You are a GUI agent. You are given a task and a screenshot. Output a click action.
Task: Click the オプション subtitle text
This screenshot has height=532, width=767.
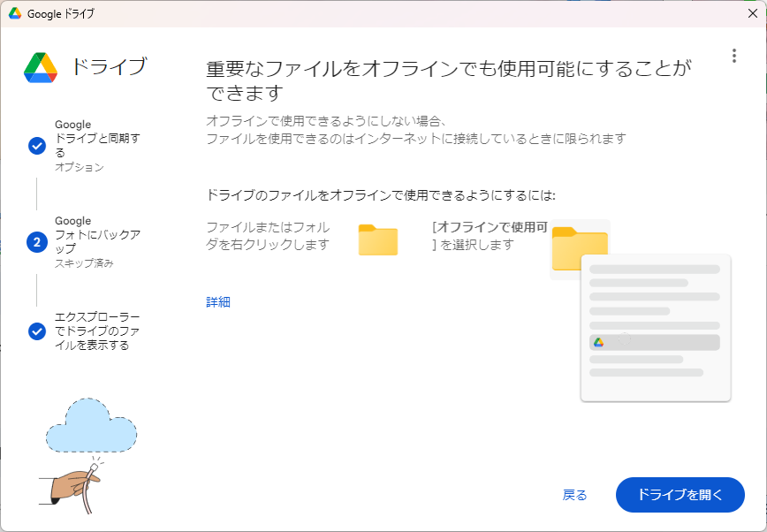point(80,167)
